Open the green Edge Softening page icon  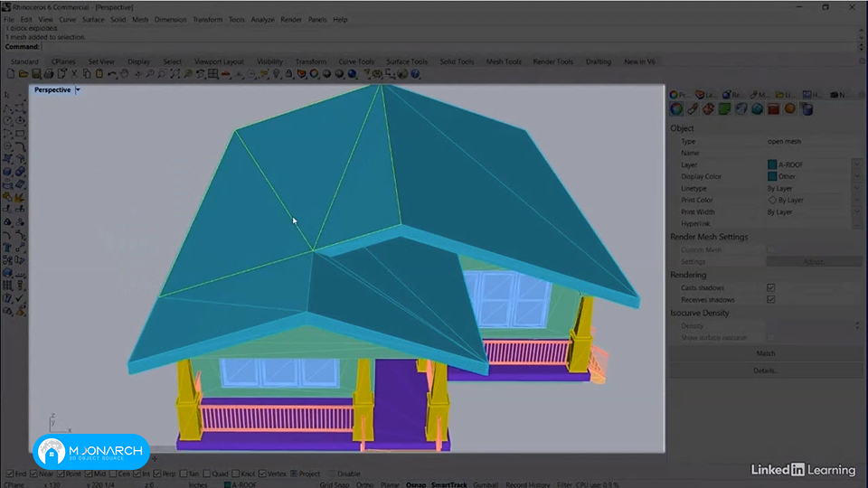[724, 109]
